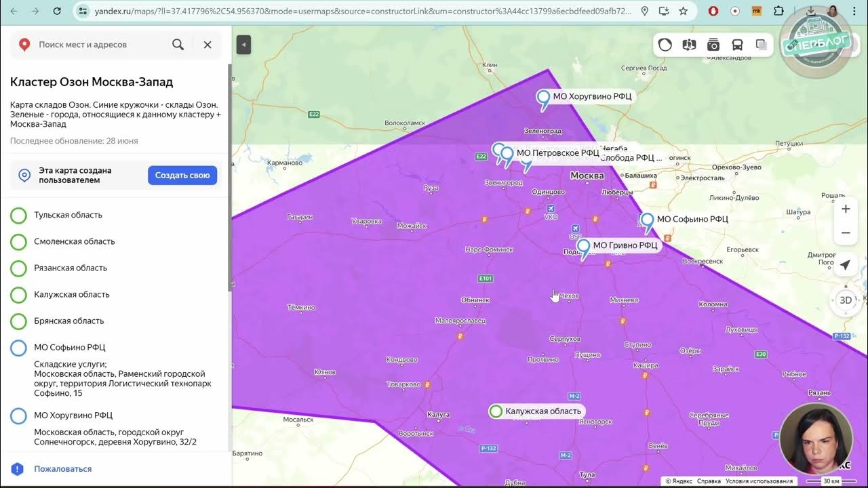Screen dimensions: 868x488
Task: Open the red hand adblock extension
Action: pyautogui.click(x=713, y=11)
